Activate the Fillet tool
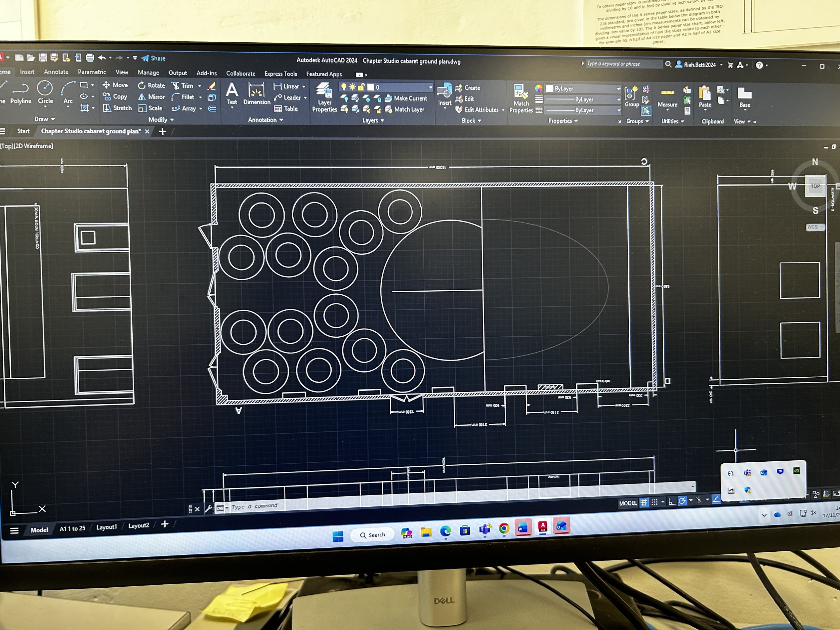This screenshot has height=630, width=840. [x=183, y=97]
